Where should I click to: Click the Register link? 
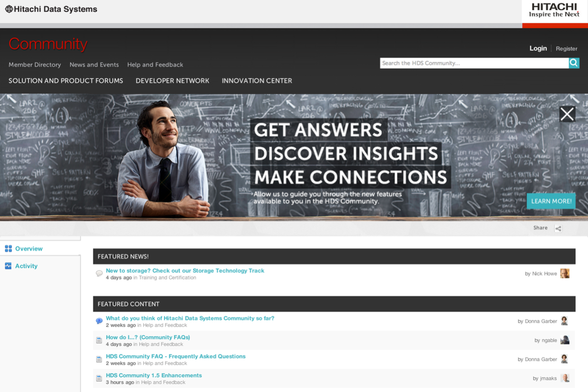pos(567,49)
